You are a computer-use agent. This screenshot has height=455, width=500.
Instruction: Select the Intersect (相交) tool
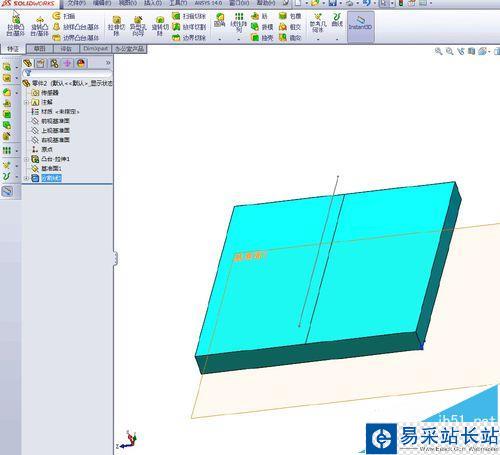click(x=290, y=27)
